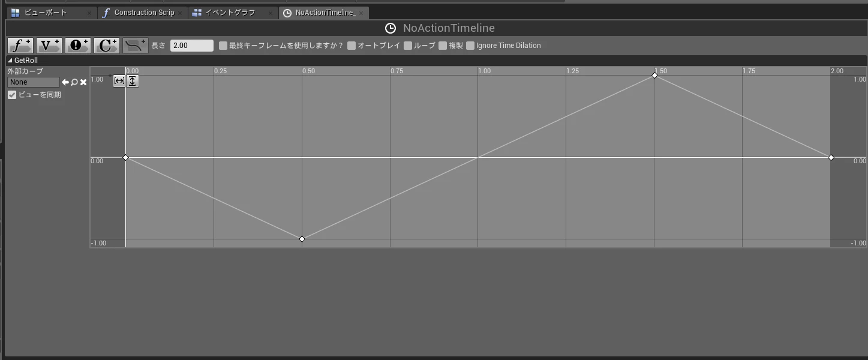Select the final keyframe at time 2.00
This screenshot has height=360, width=868.
[x=831, y=158]
